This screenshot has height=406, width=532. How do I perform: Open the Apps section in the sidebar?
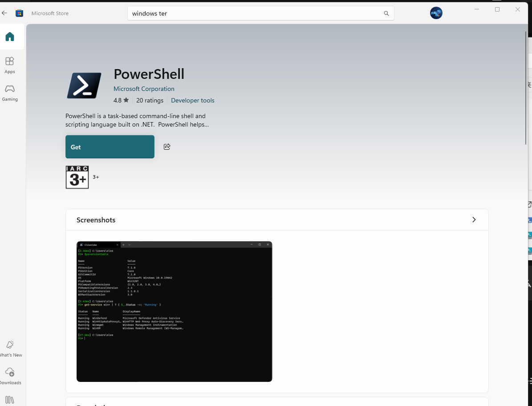pyautogui.click(x=10, y=65)
